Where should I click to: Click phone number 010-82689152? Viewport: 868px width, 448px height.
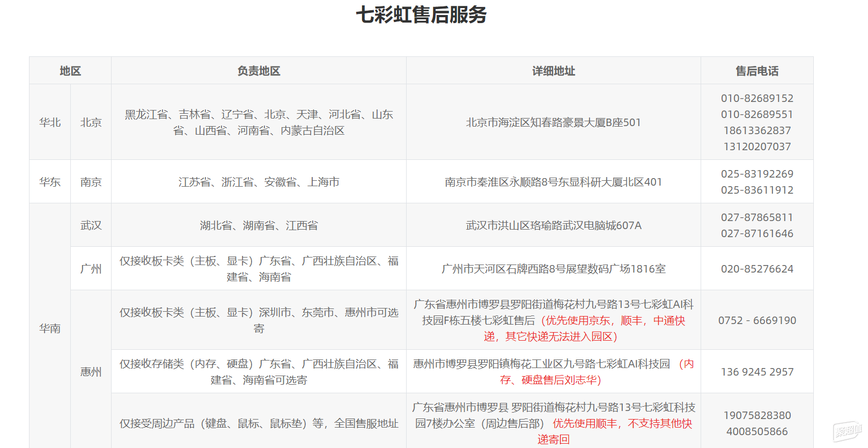(x=757, y=98)
